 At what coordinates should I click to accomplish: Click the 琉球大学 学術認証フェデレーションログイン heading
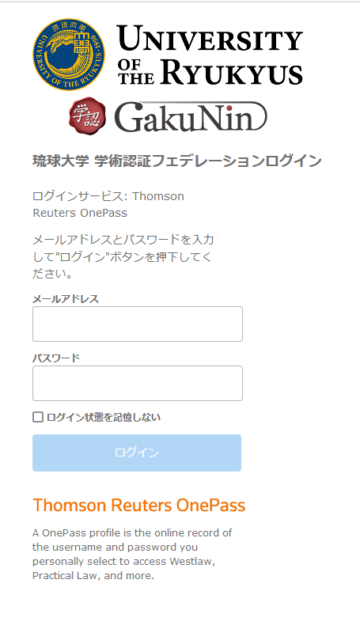pos(177,161)
